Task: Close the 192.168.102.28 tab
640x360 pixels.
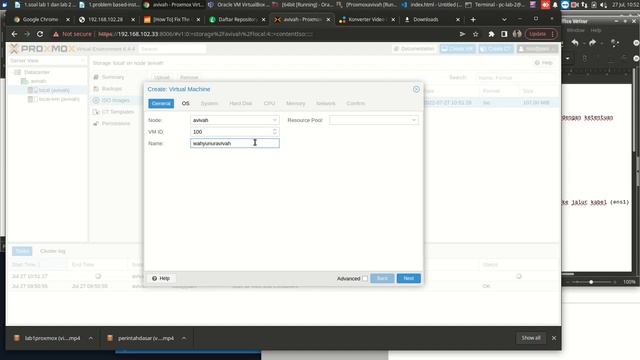Action: coord(133,20)
